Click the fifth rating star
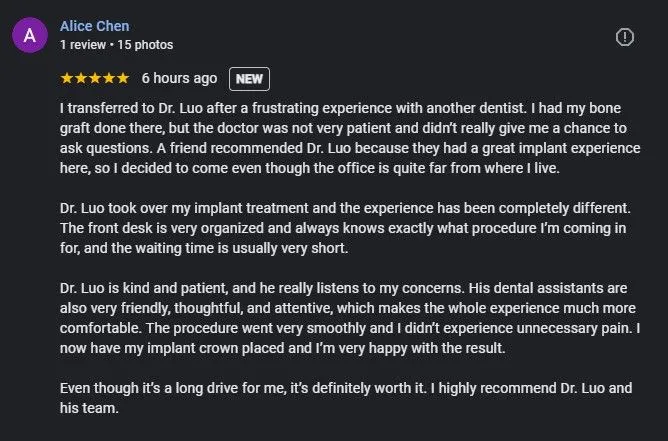The height and width of the screenshot is (441, 668). pos(123,78)
